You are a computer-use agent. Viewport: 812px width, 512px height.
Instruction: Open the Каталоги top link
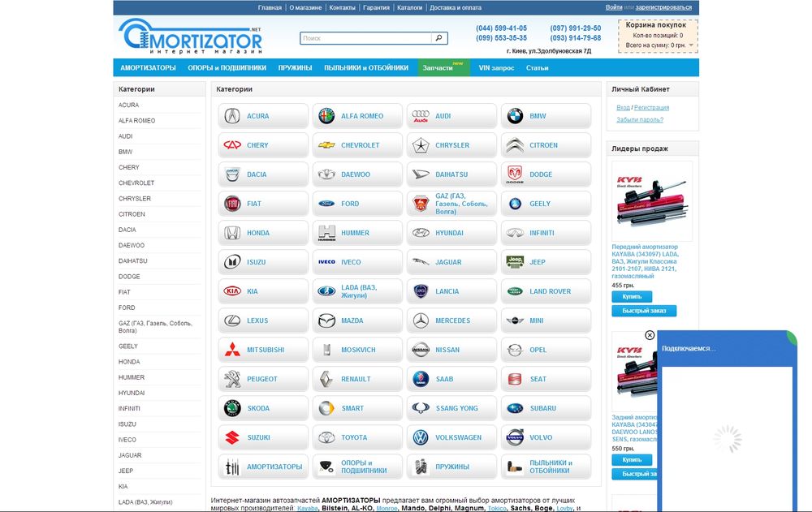point(409,8)
